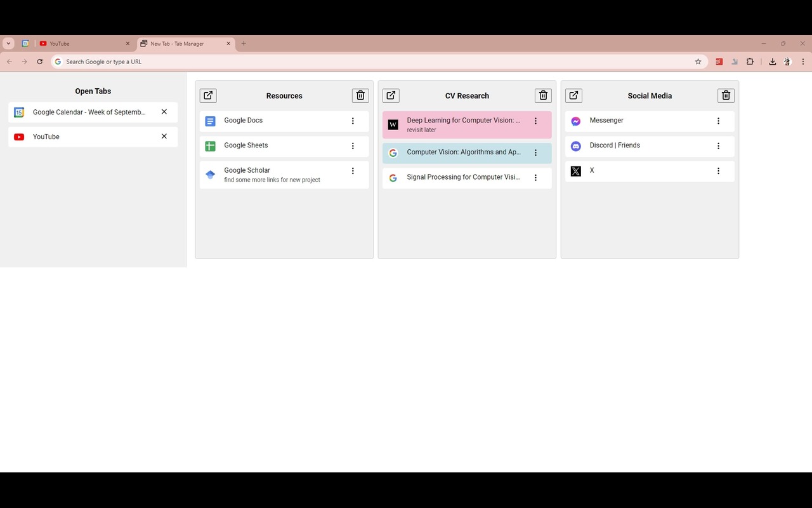Click the Messenger icon

coord(576,121)
